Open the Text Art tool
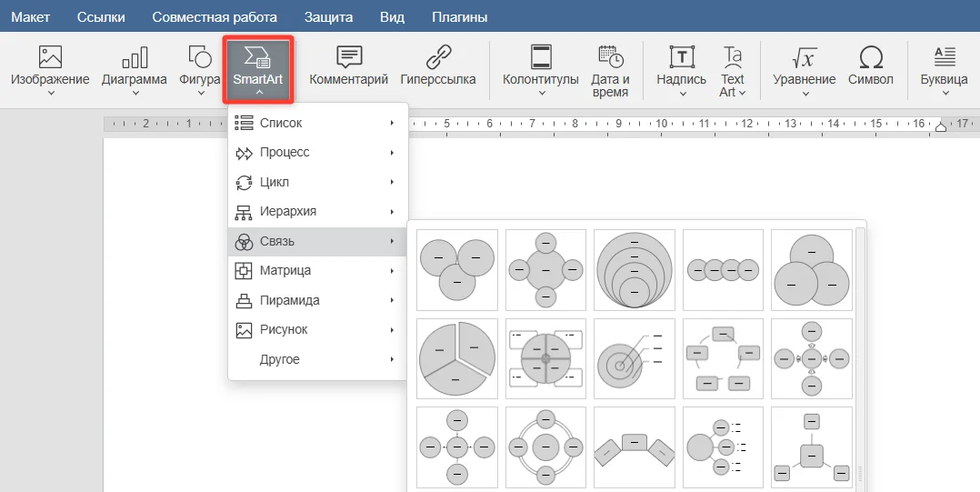 (x=732, y=70)
